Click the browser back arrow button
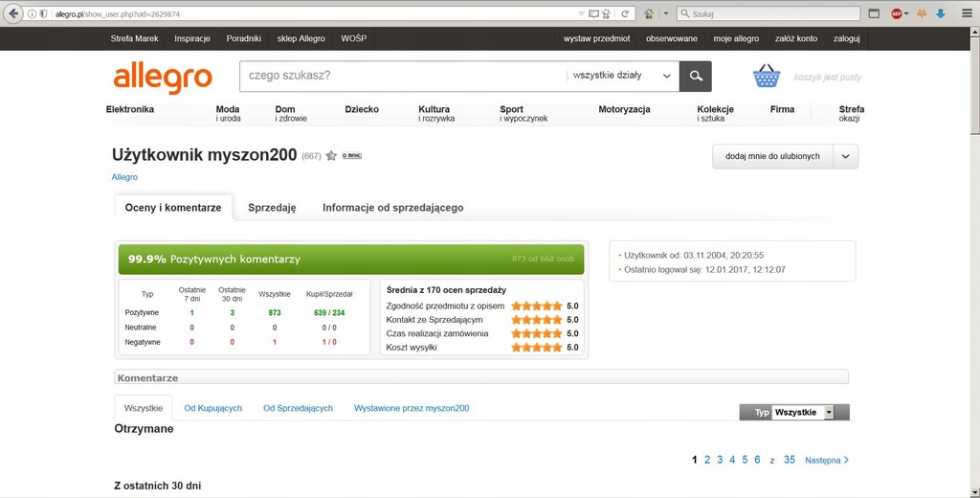 [12, 13]
